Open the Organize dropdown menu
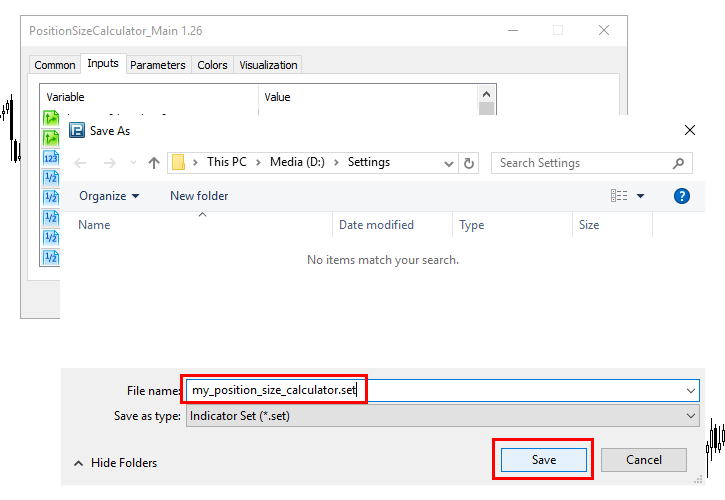The image size is (725, 500). pos(109,196)
